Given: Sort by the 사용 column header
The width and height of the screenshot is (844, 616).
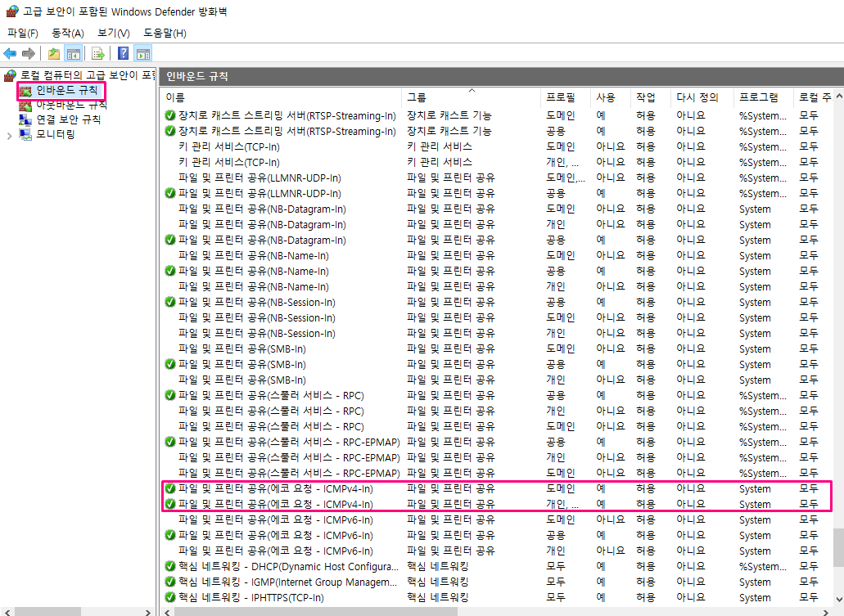Looking at the screenshot, I should pos(611,97).
